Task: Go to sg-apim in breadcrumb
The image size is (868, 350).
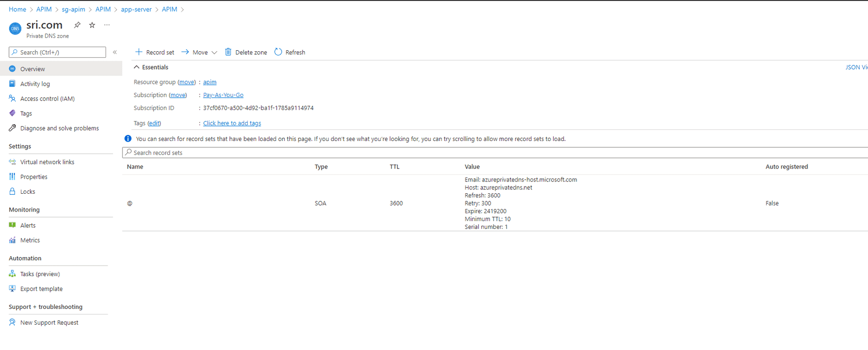Action: (x=74, y=9)
